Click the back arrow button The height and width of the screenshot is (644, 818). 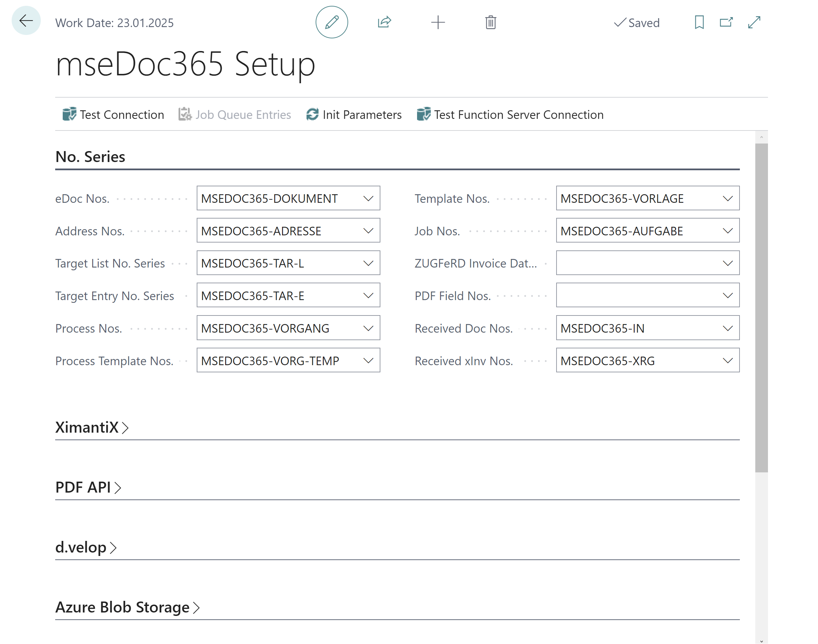click(x=26, y=21)
